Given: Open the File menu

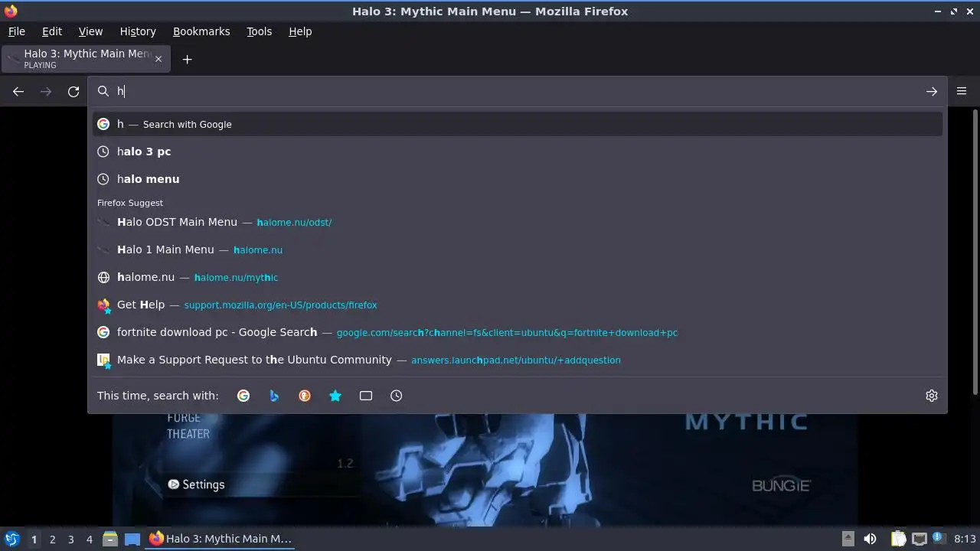Looking at the screenshot, I should pos(16,31).
